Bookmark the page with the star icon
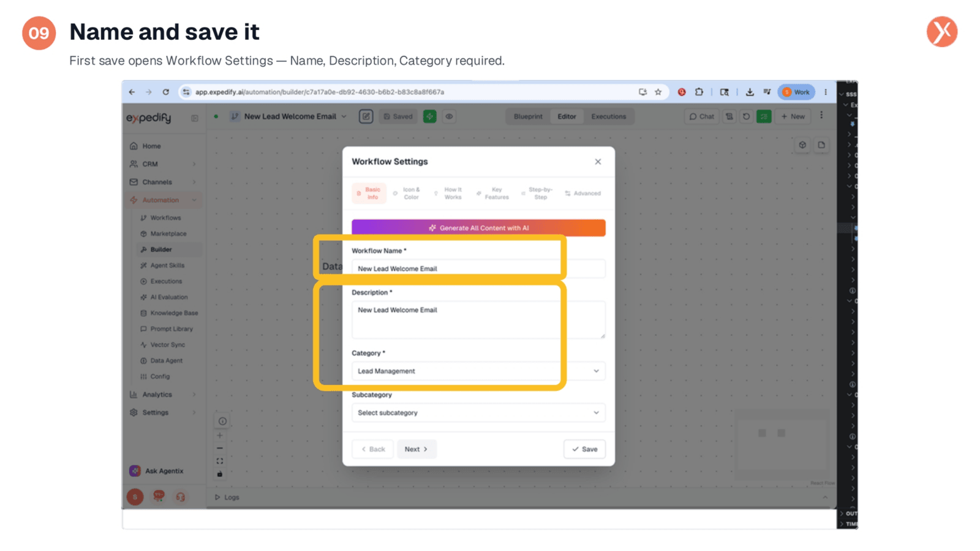 pos(658,92)
